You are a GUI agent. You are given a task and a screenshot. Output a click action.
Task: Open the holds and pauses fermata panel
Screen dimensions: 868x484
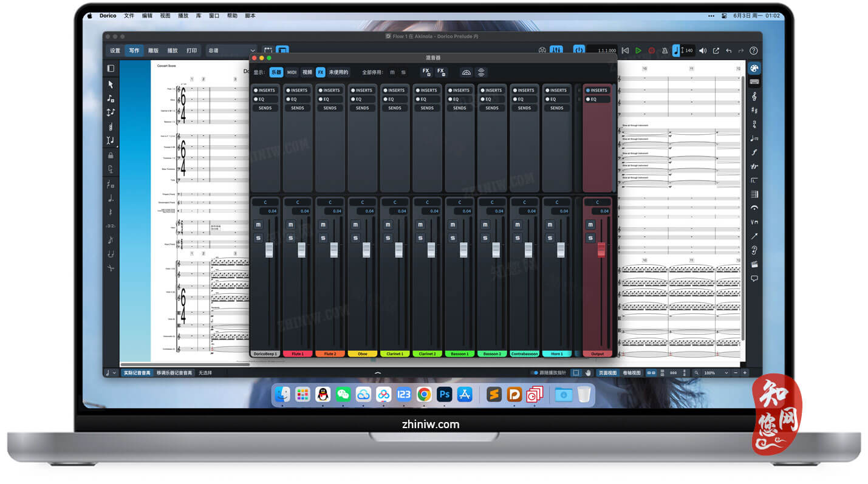(x=754, y=208)
